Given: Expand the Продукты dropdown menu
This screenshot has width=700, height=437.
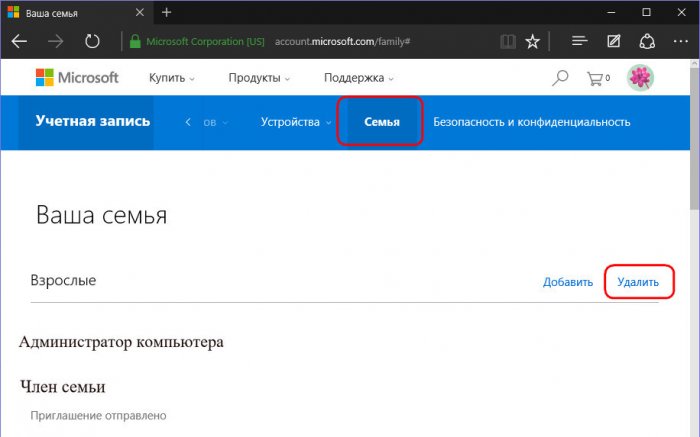Looking at the screenshot, I should click(259, 78).
